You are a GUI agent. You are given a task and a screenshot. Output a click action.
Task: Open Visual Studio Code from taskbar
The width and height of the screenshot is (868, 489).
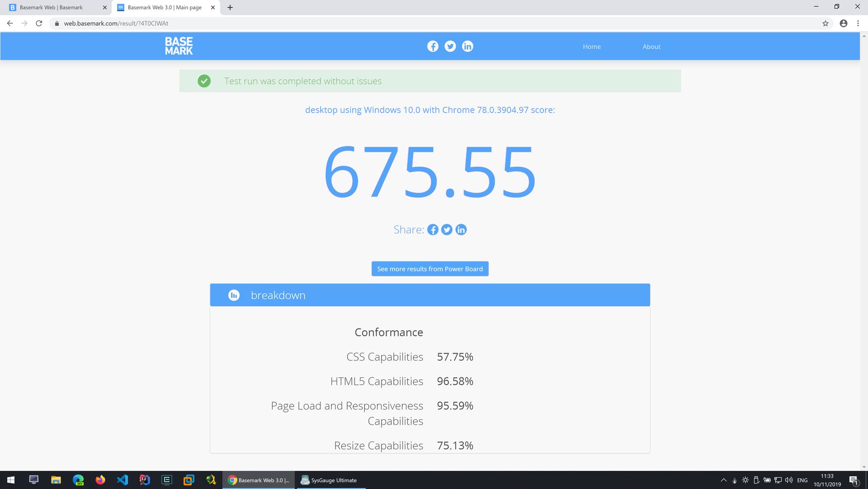pyautogui.click(x=123, y=480)
